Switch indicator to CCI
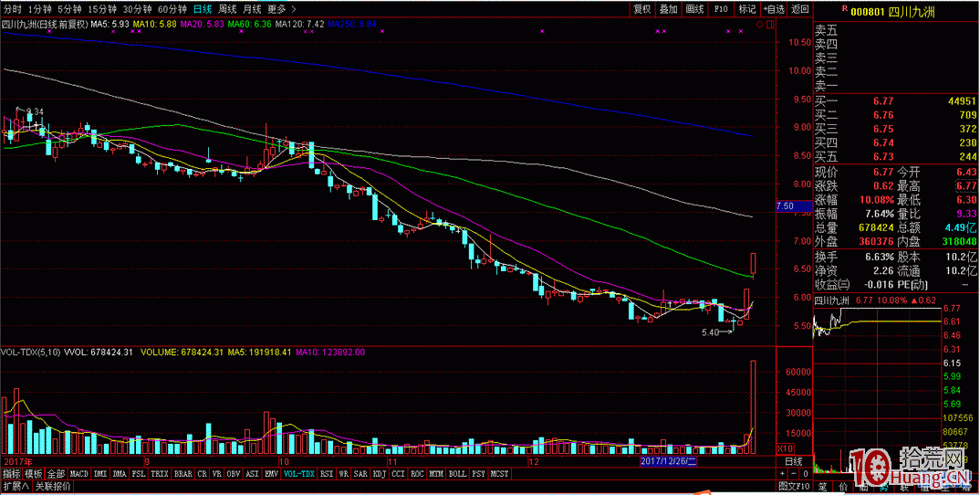Screen dimensions: 980x495 tap(398, 474)
